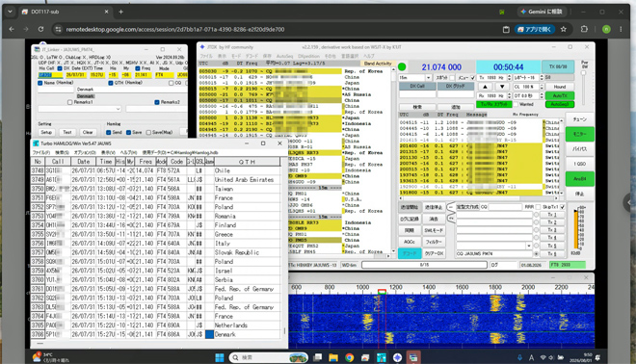Click the Windows taskbar search box

269,357
